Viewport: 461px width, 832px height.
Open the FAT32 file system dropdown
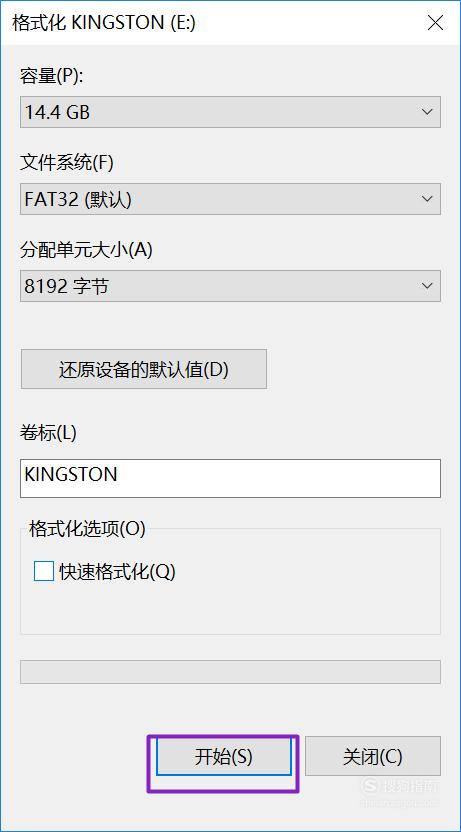[x=230, y=199]
